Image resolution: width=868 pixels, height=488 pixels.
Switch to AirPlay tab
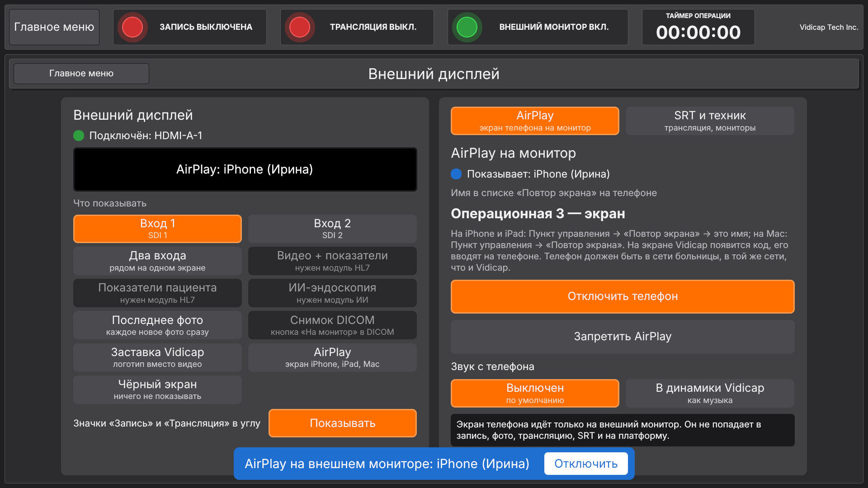[x=535, y=121]
